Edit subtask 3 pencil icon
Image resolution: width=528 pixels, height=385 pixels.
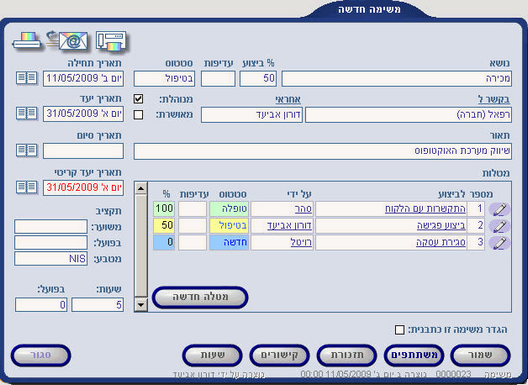pyautogui.click(x=499, y=243)
